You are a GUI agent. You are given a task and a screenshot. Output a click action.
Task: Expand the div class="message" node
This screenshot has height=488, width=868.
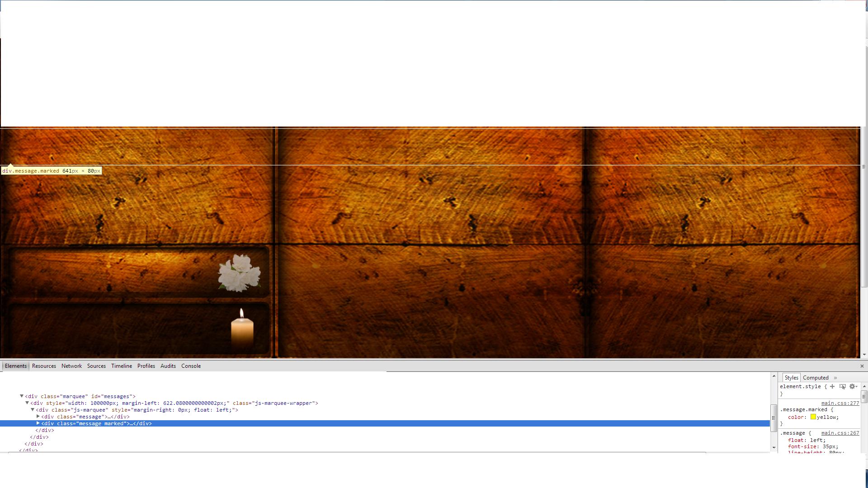[38, 417]
